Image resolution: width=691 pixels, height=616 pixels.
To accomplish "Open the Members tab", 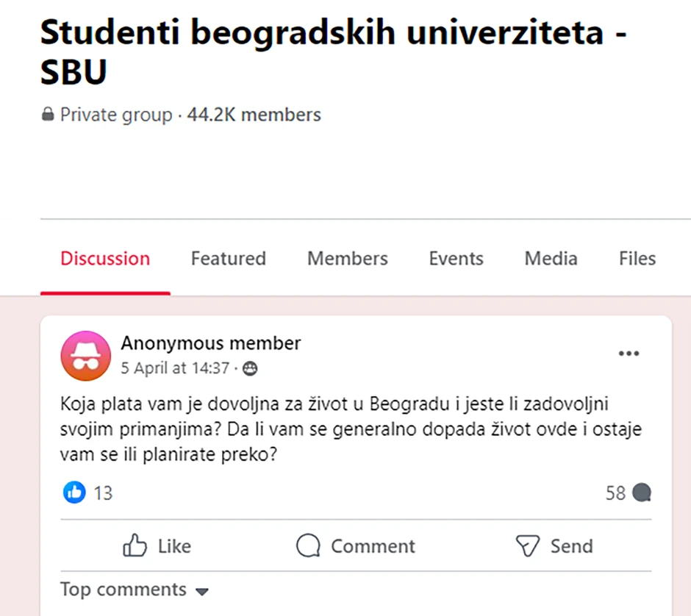I will tap(347, 258).
